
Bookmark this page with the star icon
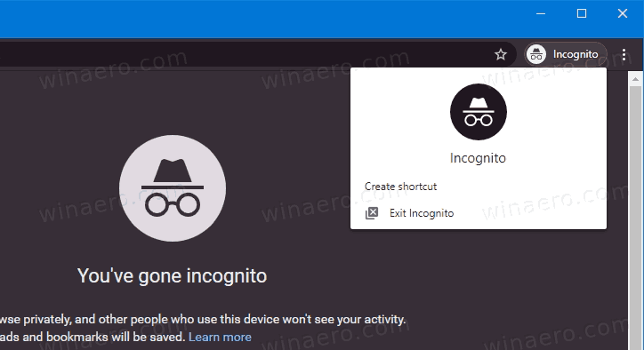click(x=500, y=54)
